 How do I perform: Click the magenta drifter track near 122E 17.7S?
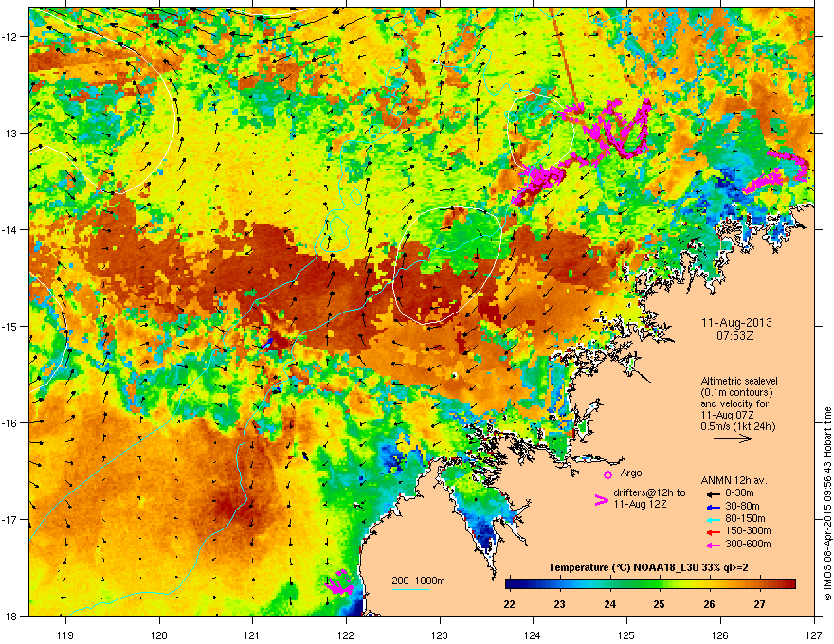[339, 583]
